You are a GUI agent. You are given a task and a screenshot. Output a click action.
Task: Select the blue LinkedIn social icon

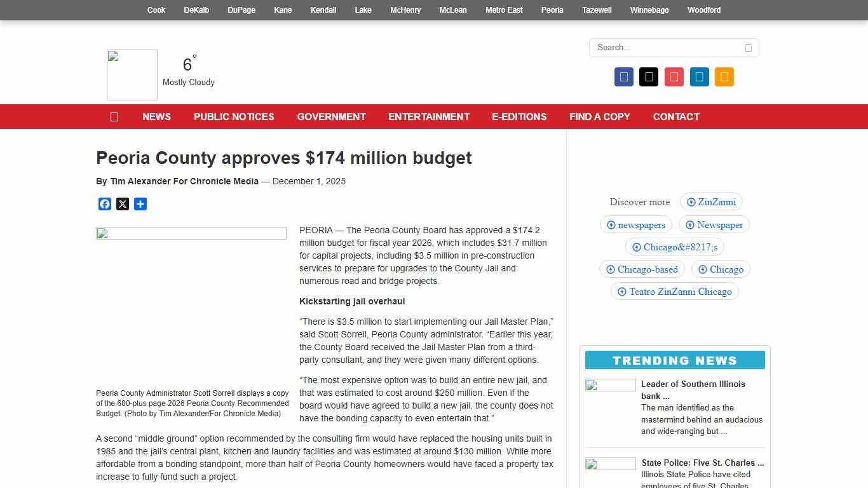tap(699, 76)
